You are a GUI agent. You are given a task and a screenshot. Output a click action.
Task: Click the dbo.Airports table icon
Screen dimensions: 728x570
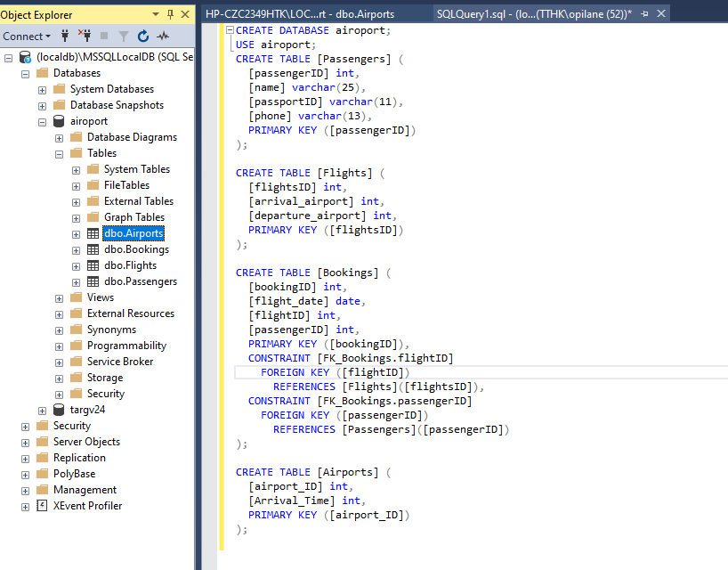click(93, 233)
